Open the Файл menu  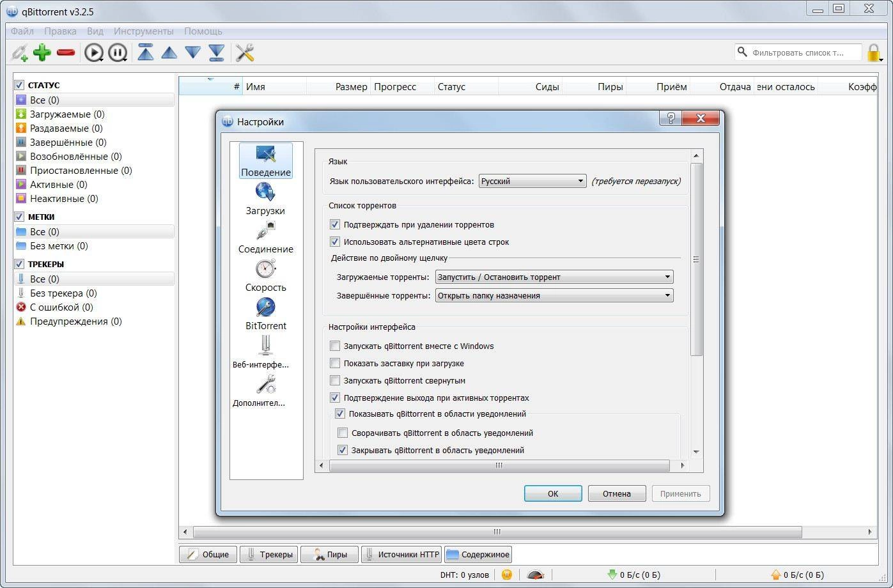point(22,31)
